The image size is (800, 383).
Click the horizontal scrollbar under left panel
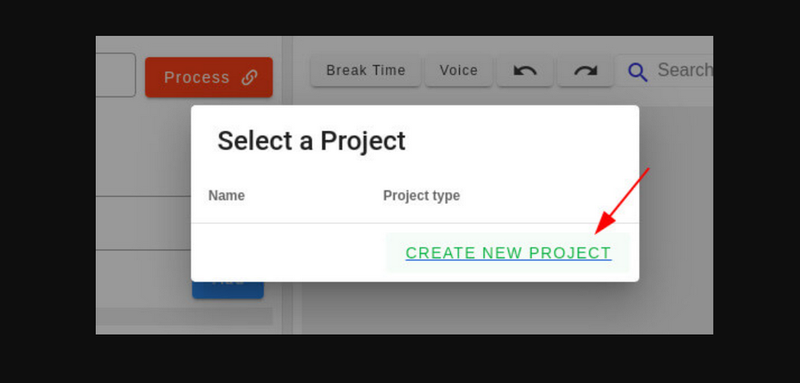coord(184,316)
